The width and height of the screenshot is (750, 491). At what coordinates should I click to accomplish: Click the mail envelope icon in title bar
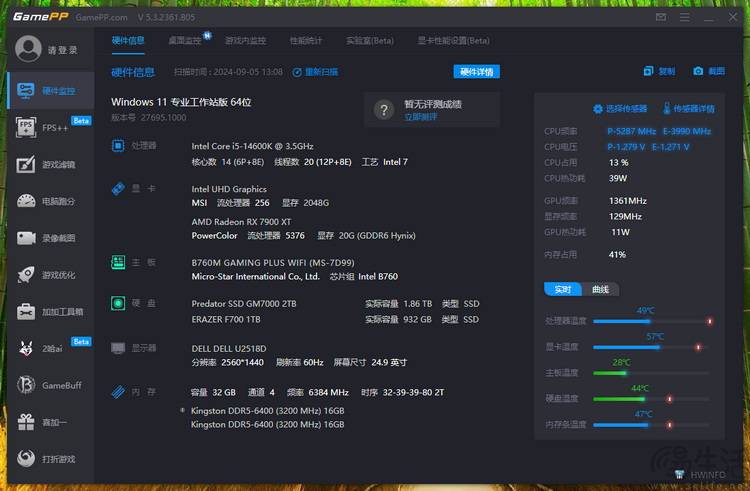[661, 17]
